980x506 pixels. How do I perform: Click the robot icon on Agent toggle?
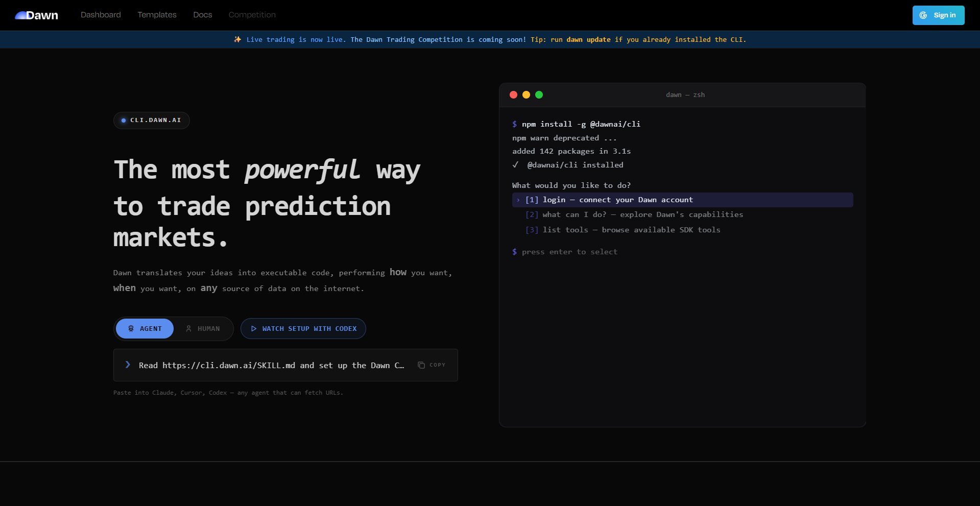pos(131,329)
